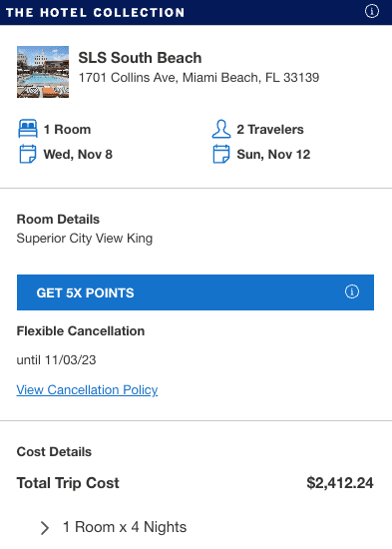Select the check-out calendar icon for Nov 12
This screenshot has height=549, width=392.
point(221,154)
